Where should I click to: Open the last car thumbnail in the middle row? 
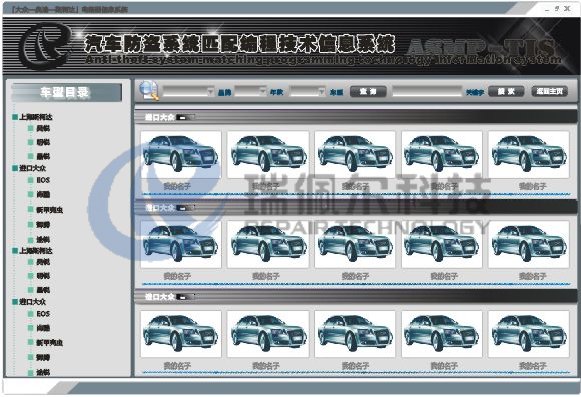tap(529, 244)
